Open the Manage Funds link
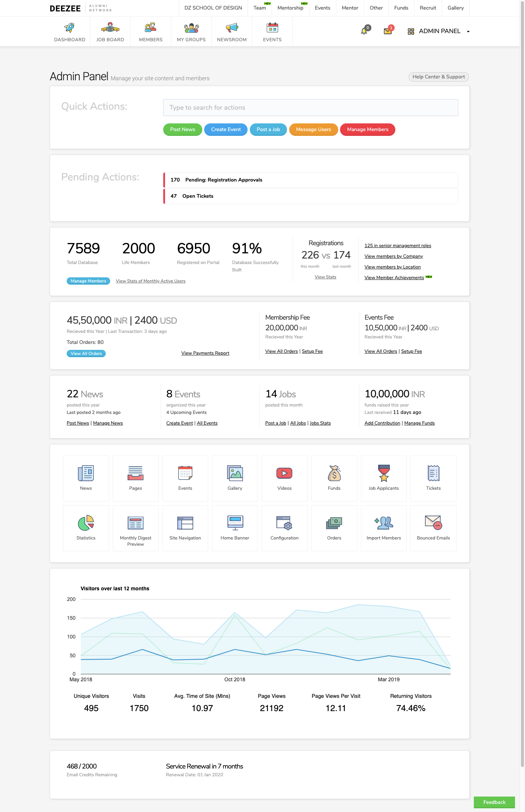This screenshot has height=812, width=525. pos(420,423)
